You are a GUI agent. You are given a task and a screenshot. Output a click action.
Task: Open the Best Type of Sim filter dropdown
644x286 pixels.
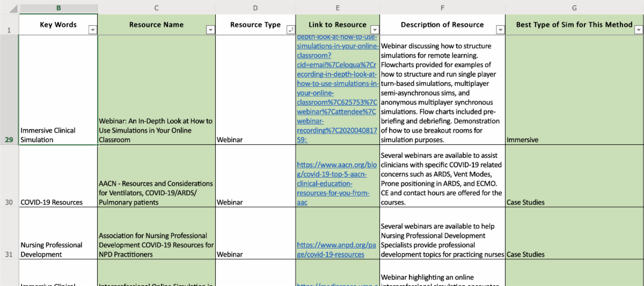tap(638, 30)
